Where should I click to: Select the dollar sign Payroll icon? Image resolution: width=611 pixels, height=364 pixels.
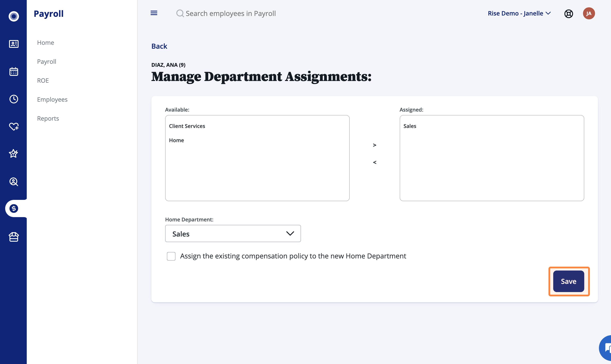(x=14, y=208)
